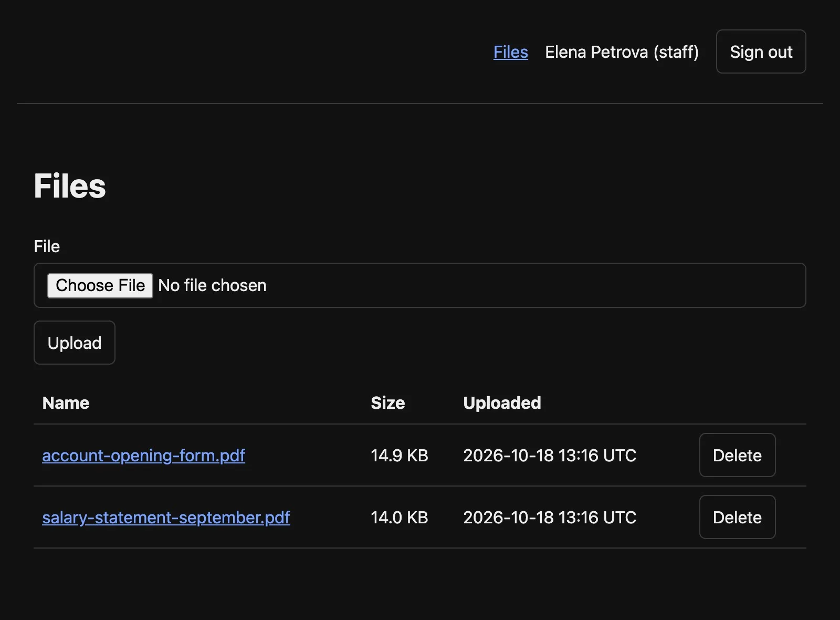Submit with the Upload button
Screen dimensions: 840x620
(x=75, y=343)
